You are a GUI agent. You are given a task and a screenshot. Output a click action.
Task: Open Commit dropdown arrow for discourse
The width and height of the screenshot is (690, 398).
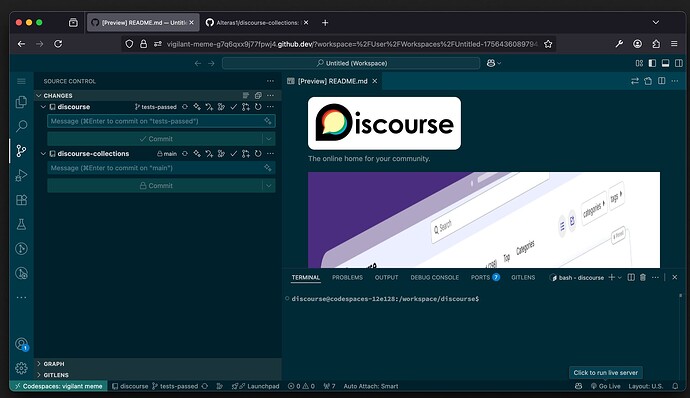269,139
